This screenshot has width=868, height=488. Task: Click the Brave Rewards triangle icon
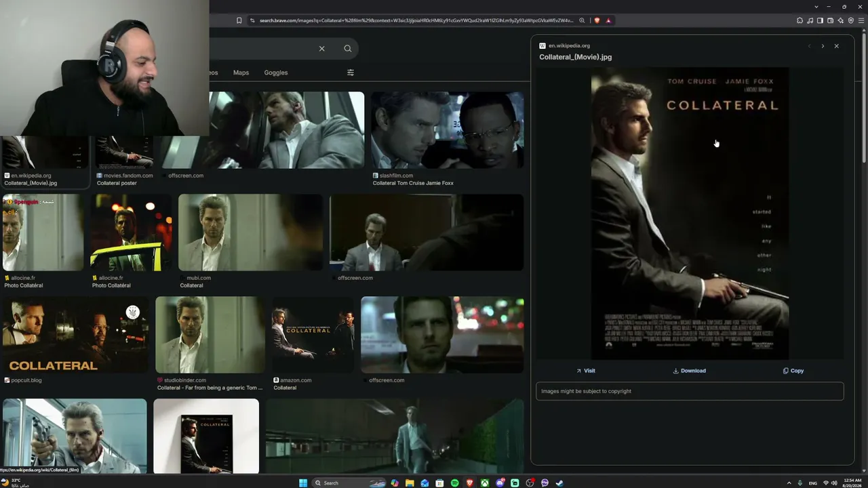[608, 20]
